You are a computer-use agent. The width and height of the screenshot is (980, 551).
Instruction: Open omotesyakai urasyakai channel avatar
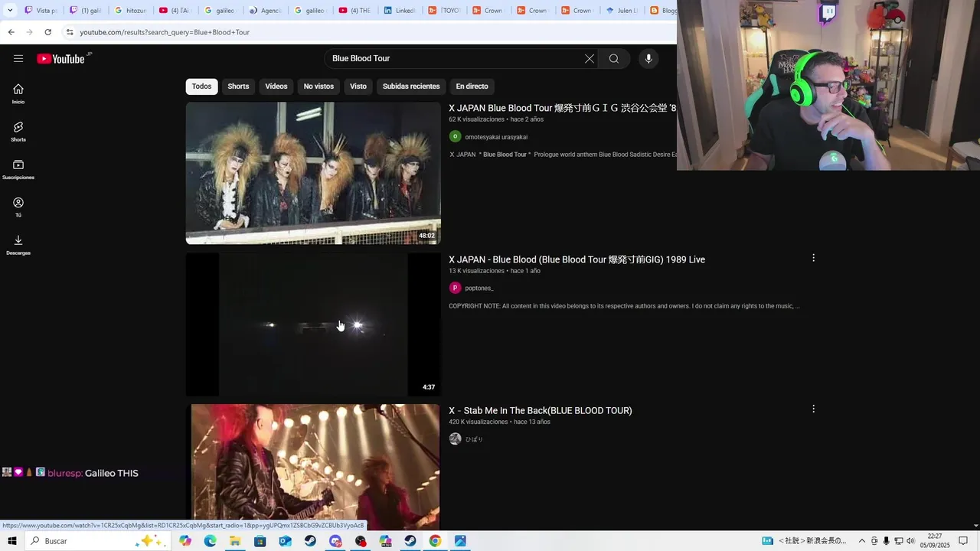point(455,136)
